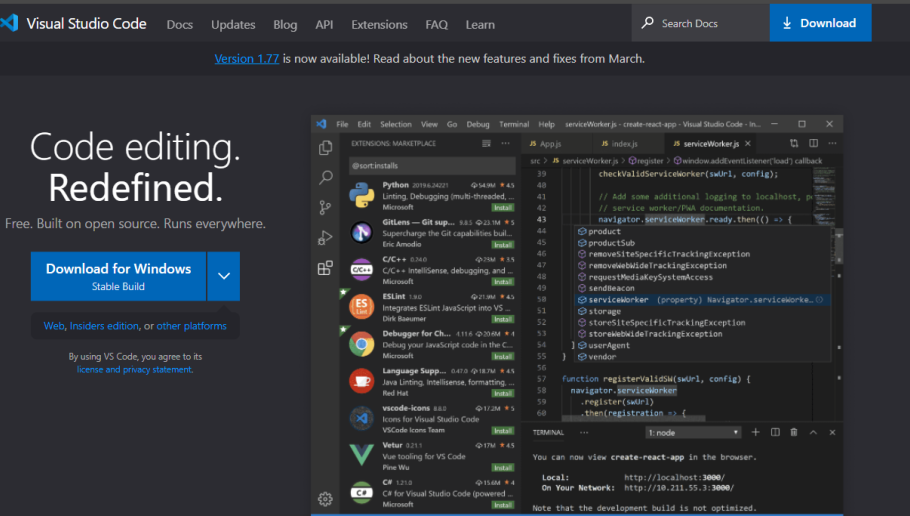Image resolution: width=910 pixels, height=516 pixels.
Task: Click the Visual Studio Code logo icon
Action: 9,23
